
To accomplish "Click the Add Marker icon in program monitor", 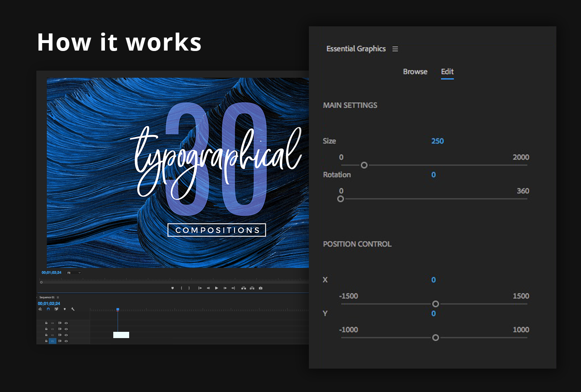I will pos(173,288).
